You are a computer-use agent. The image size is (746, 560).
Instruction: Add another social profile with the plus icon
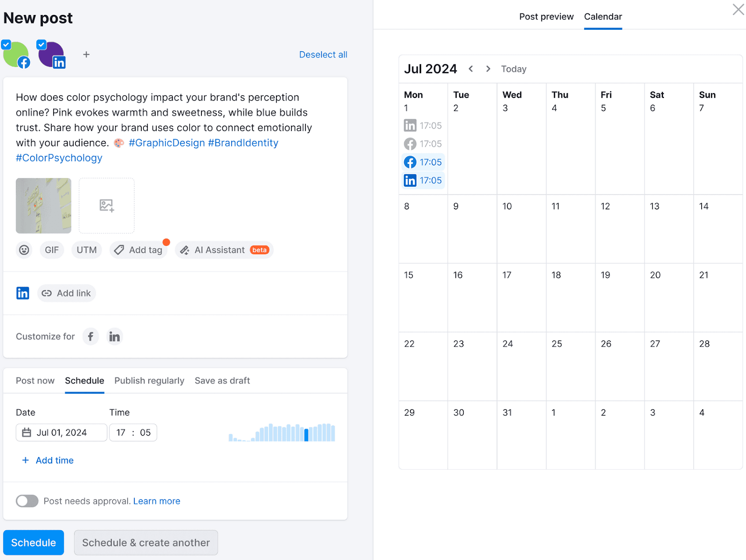tap(86, 55)
